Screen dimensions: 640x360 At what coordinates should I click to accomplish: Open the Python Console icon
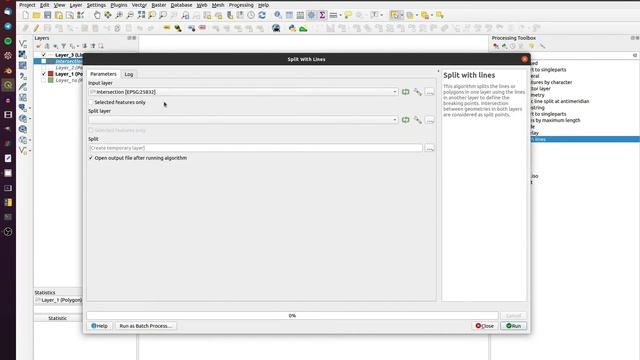coord(292,28)
